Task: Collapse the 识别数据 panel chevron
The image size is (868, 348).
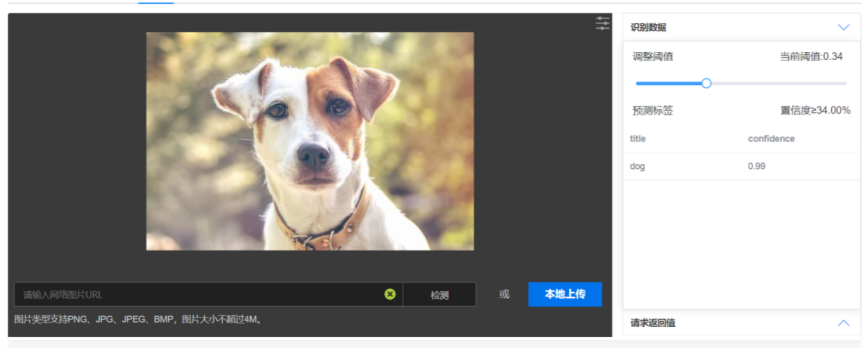Action: tap(843, 27)
